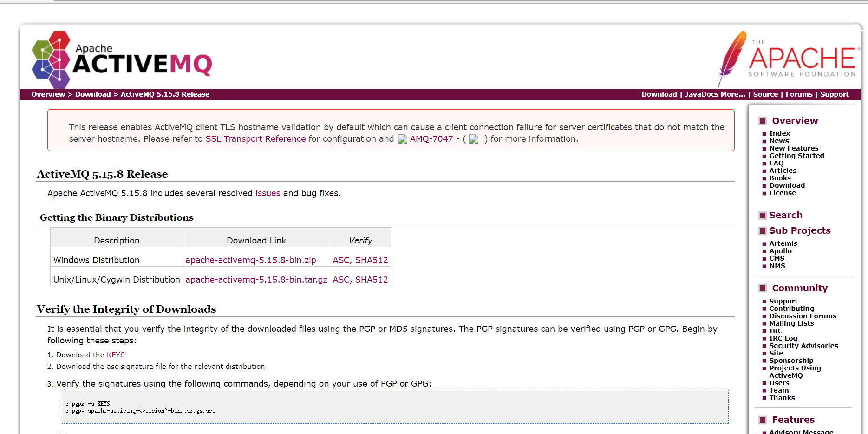The width and height of the screenshot is (868, 434).
Task: Open SHA512 checksum for Unix/Linux/Cygwin Distribution
Action: coord(372,280)
